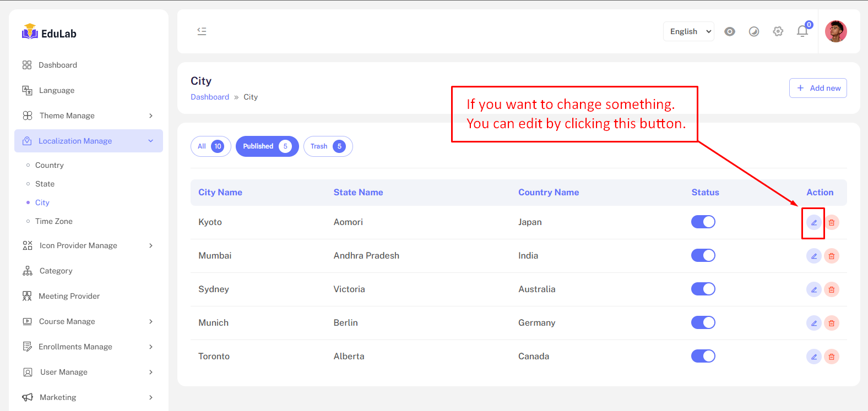The image size is (868, 411).
Task: Click the Add new button
Action: pyautogui.click(x=818, y=88)
